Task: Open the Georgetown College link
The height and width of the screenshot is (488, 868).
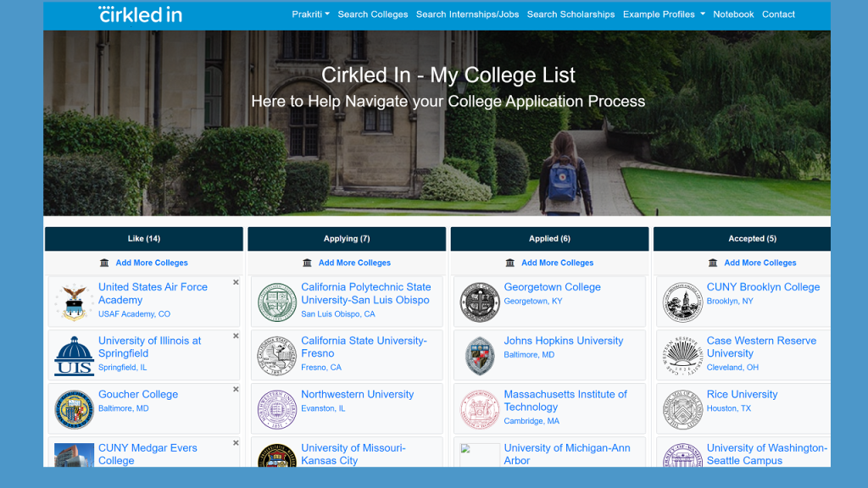Action: click(552, 287)
